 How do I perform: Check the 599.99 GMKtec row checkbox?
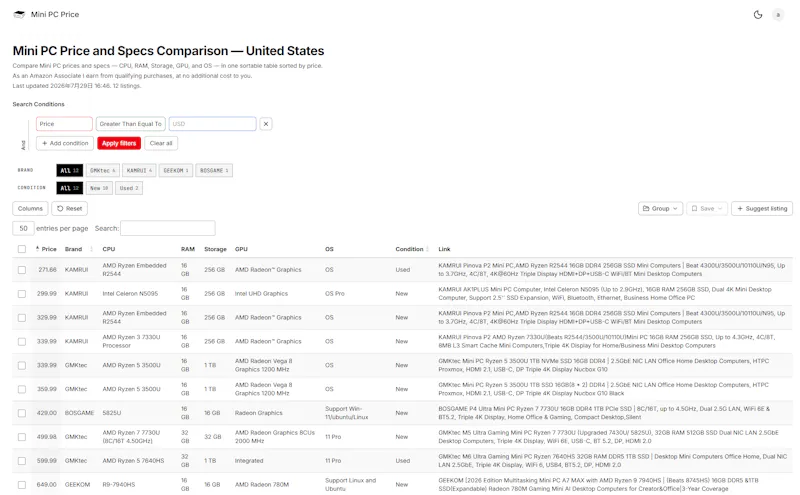22,461
